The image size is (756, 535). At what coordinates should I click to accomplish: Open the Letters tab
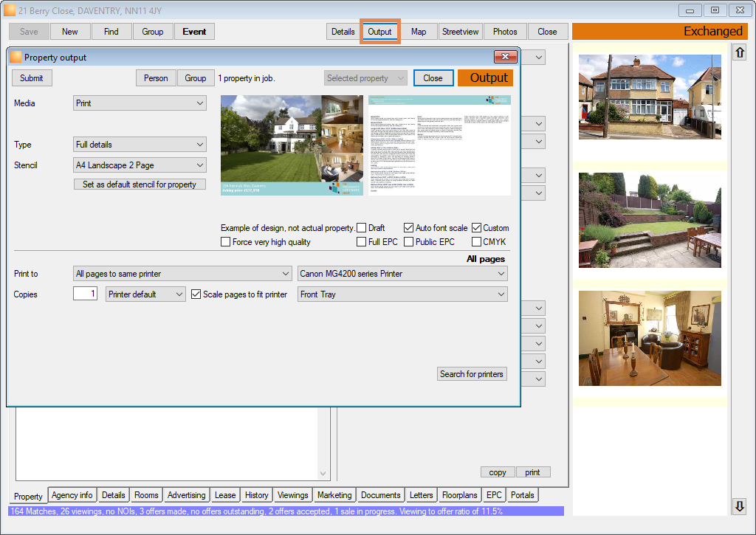click(421, 495)
